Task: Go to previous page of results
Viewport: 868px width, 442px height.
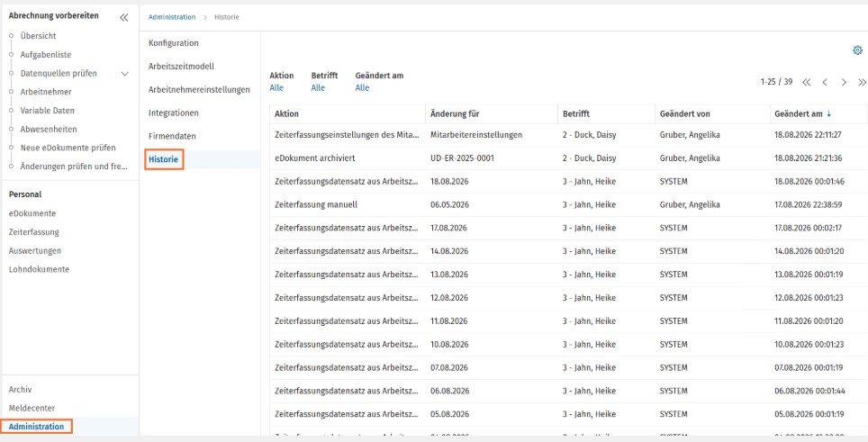Action: tap(825, 83)
